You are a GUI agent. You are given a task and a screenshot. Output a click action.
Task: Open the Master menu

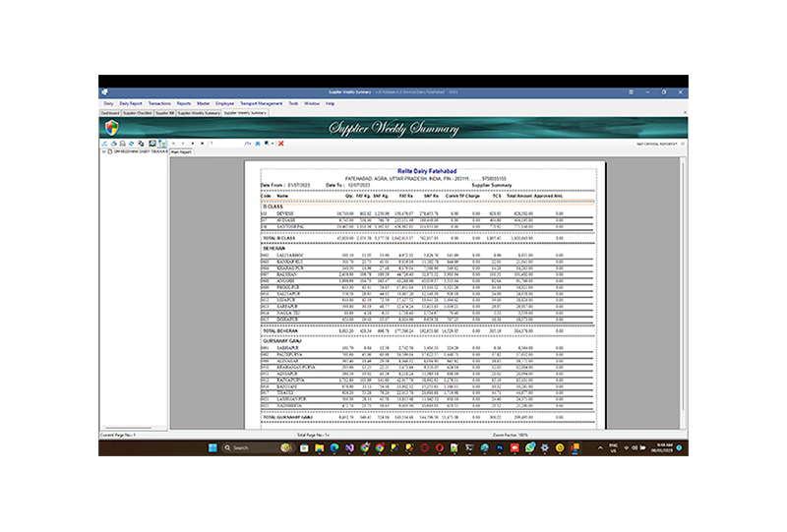(x=203, y=102)
